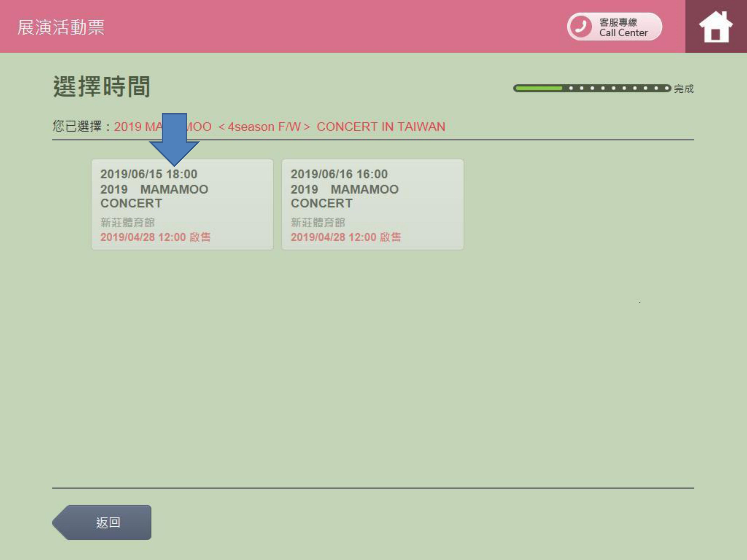Click the 啟售 sale date in 06/16 card
The height and width of the screenshot is (560, 747).
346,237
